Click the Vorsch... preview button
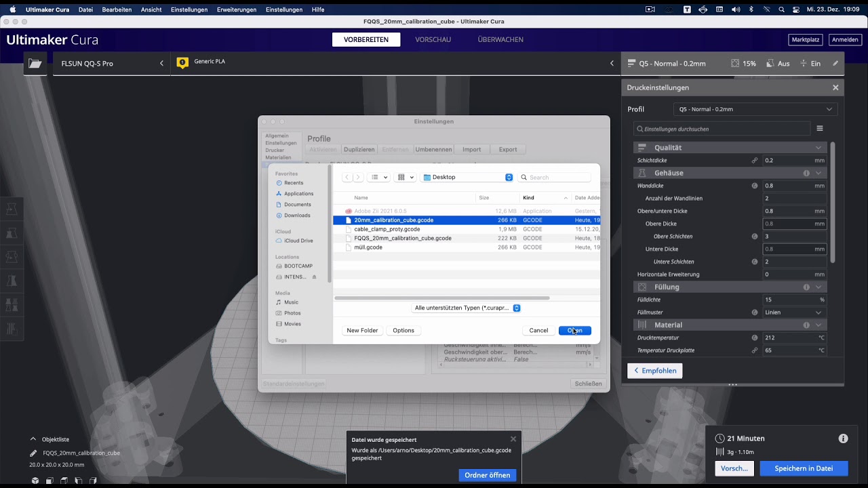This screenshot has height=488, width=868. [734, 468]
